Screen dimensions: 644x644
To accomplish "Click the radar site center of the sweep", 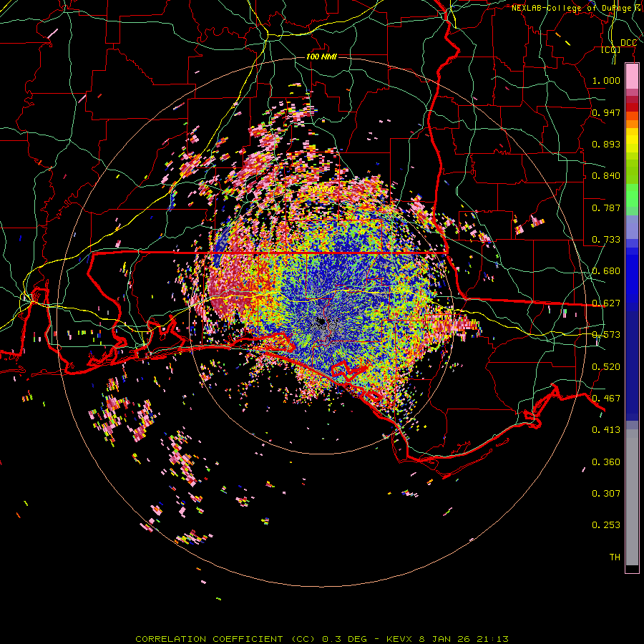I will (322, 321).
